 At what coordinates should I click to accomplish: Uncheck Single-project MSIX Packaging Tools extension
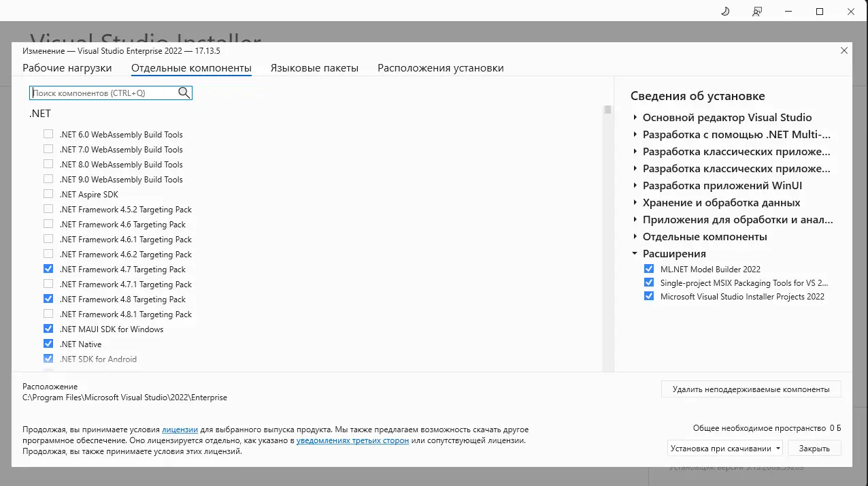648,282
